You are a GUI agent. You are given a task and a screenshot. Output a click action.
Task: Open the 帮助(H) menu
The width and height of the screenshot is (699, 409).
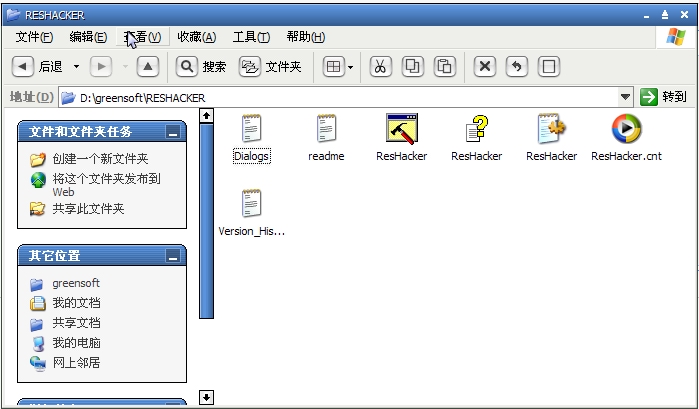click(x=306, y=37)
